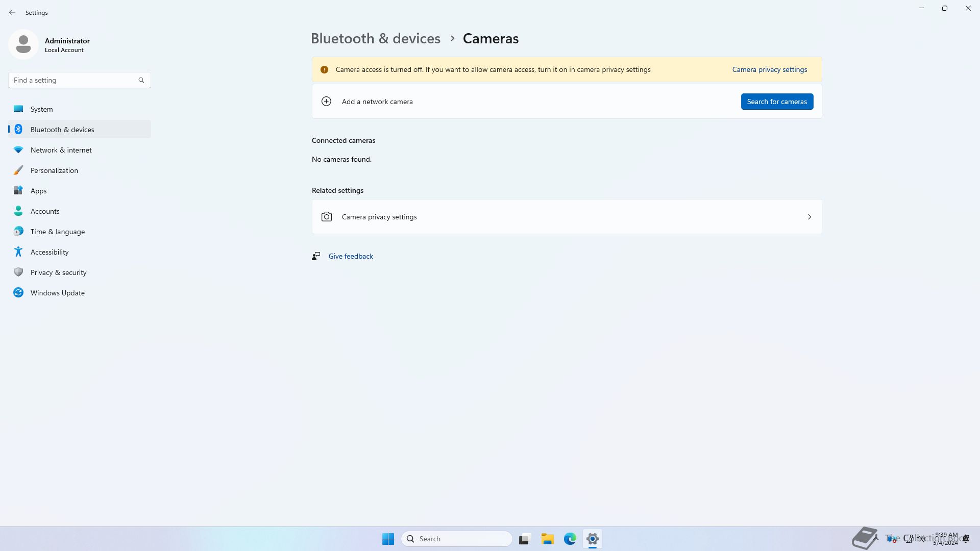This screenshot has height=551, width=980.
Task: Launch Microsoft Edge from taskbar
Action: (x=570, y=539)
